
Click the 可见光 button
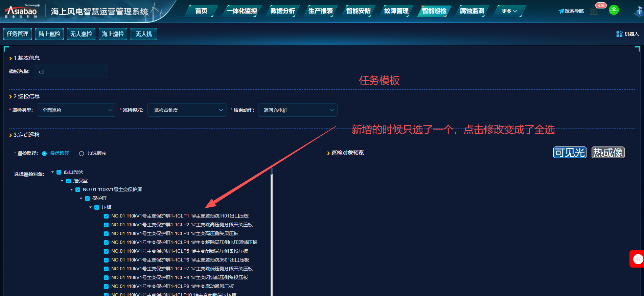(570, 153)
